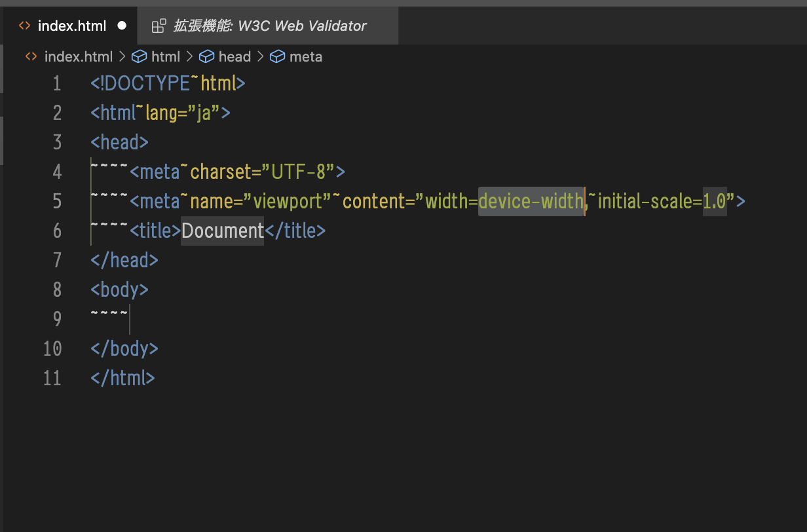The width and height of the screenshot is (807, 532).
Task: Click the cube icon beside head breadcrumb
Action: tap(206, 57)
